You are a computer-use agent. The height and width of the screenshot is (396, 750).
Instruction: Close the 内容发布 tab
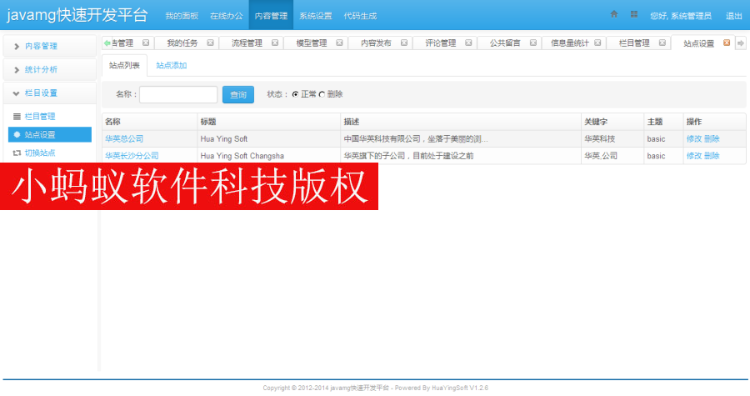[404, 43]
